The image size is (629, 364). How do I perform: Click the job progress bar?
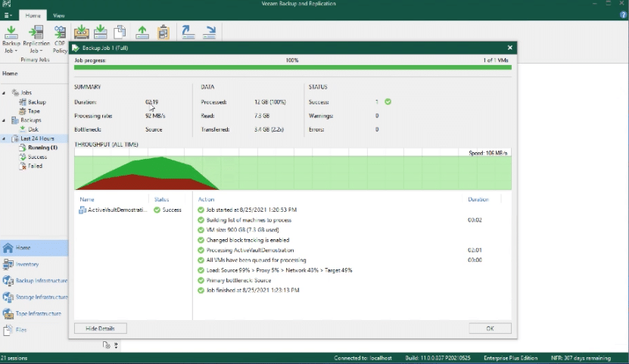pos(293,67)
